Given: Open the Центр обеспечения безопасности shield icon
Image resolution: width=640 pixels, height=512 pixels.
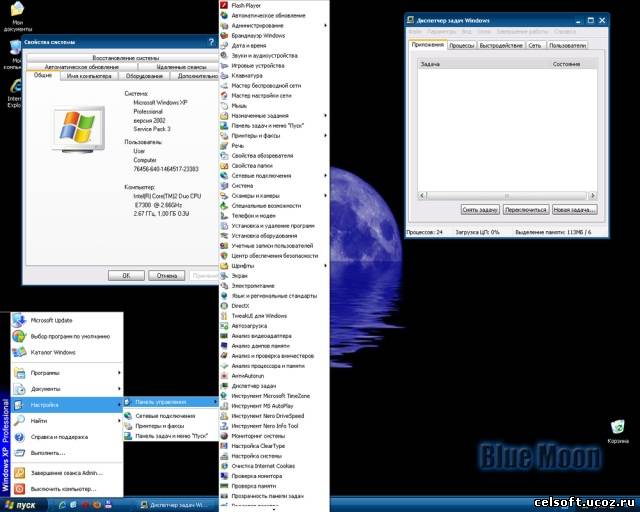Looking at the screenshot, I should [224, 256].
